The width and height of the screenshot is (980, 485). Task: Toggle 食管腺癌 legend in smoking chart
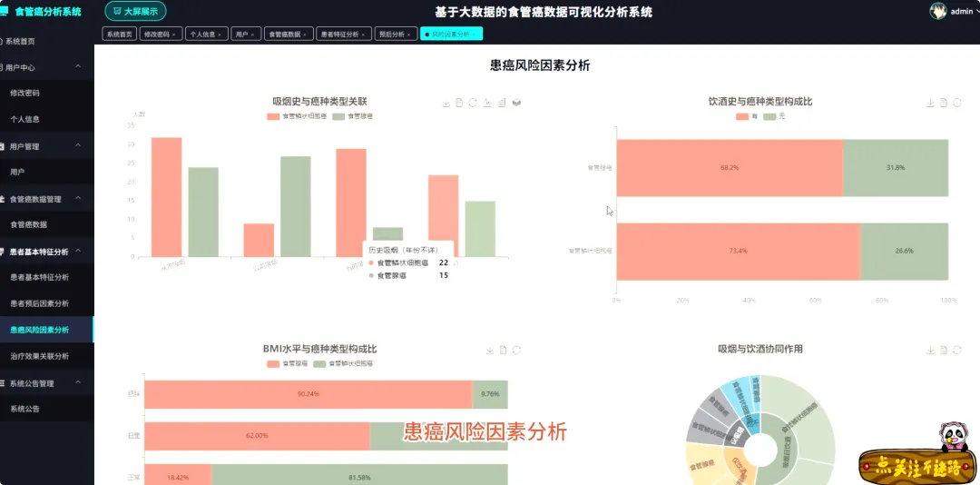coord(353,116)
